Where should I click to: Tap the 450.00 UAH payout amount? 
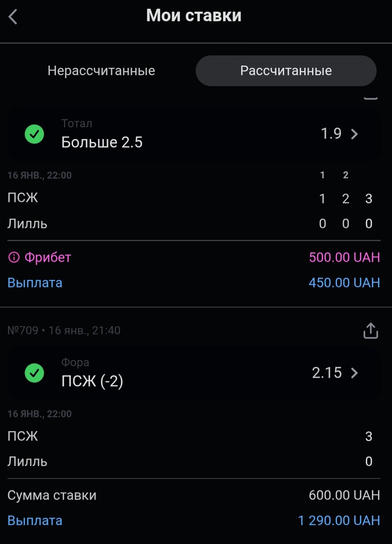coord(344,283)
